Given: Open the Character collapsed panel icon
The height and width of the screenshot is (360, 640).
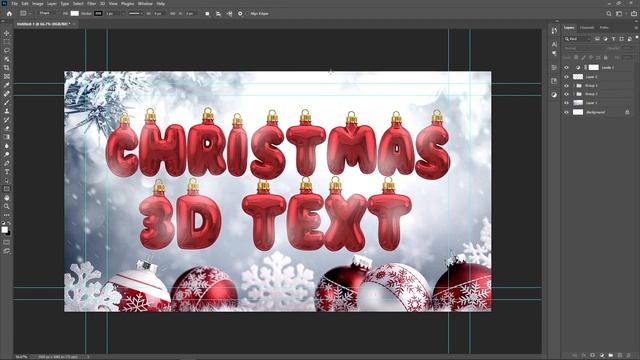Looking at the screenshot, I should (554, 44).
